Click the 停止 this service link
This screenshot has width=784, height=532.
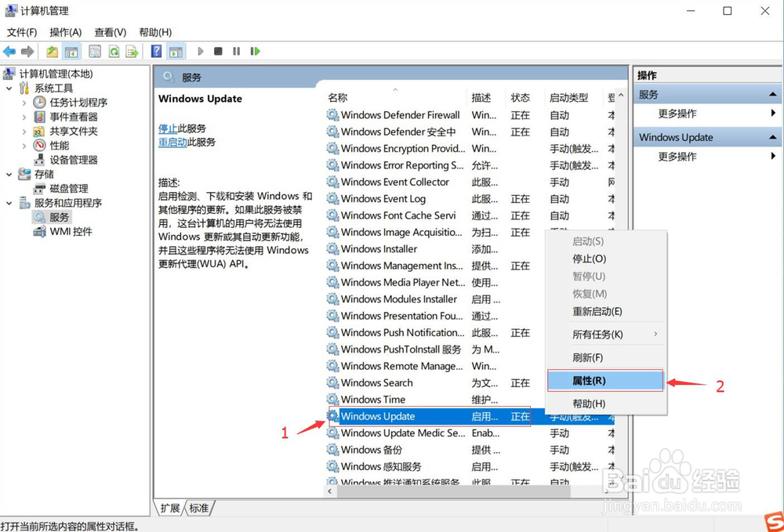[168, 128]
